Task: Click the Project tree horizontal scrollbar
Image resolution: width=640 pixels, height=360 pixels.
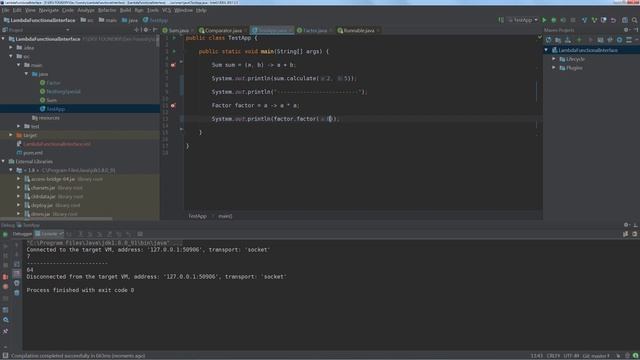Action: (56, 219)
